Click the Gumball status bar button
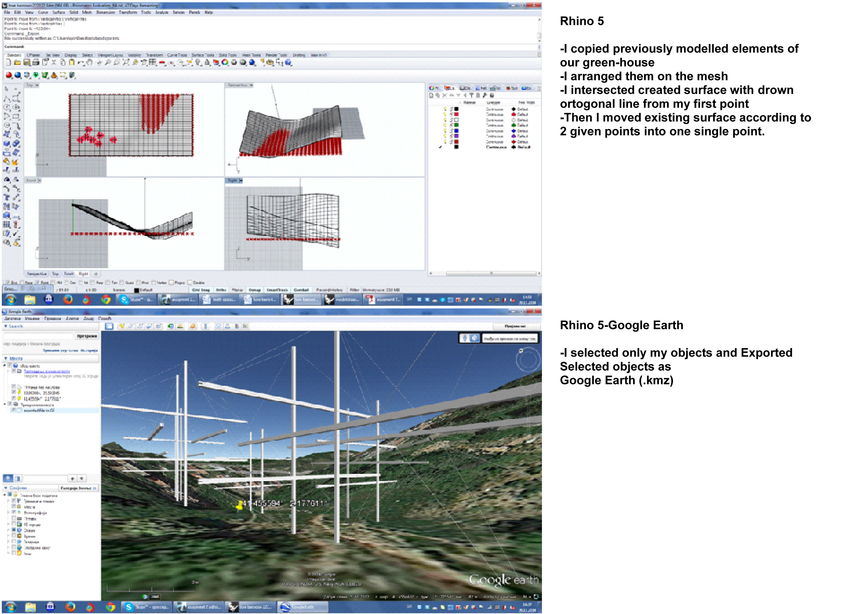This screenshot has width=868, height=614. click(301, 290)
